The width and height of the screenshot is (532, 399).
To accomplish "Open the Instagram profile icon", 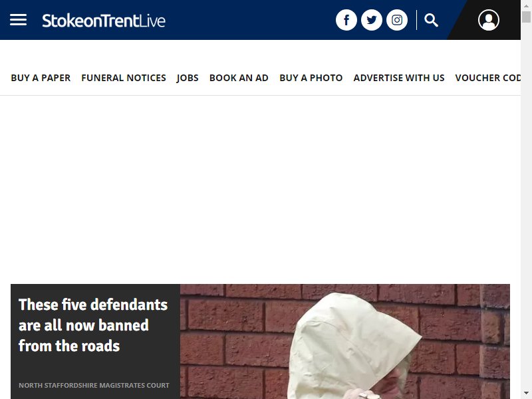I will 397,20.
